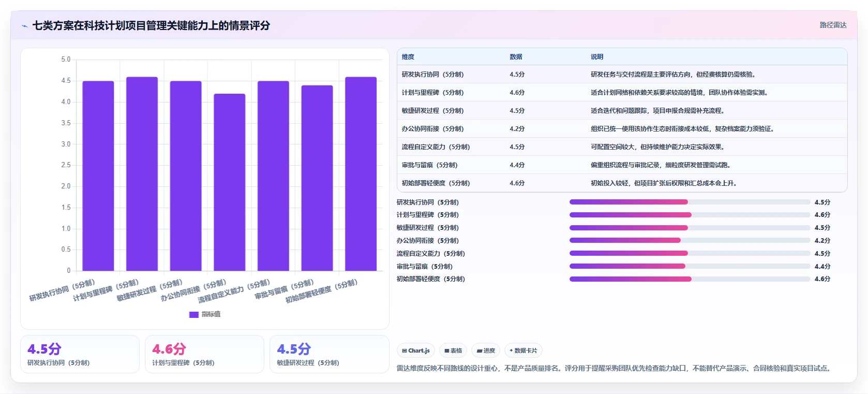Image resolution: width=868 pixels, height=394 pixels.
Task: Click the 办公协同衔接 label in the progress list
Action: click(x=428, y=241)
